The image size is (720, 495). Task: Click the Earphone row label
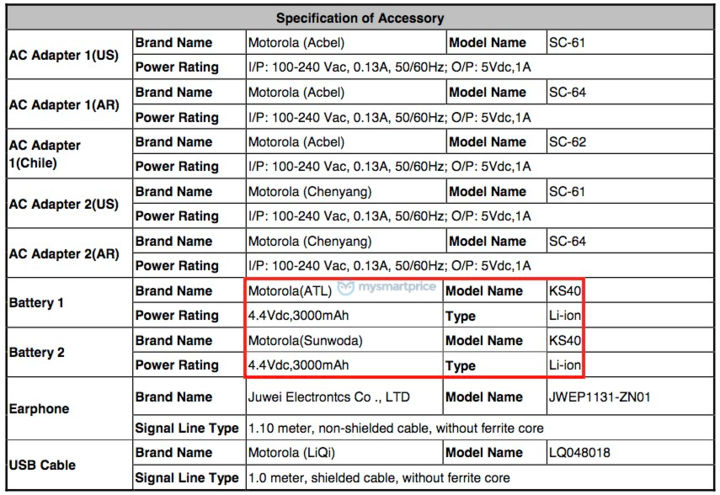pyautogui.click(x=38, y=408)
